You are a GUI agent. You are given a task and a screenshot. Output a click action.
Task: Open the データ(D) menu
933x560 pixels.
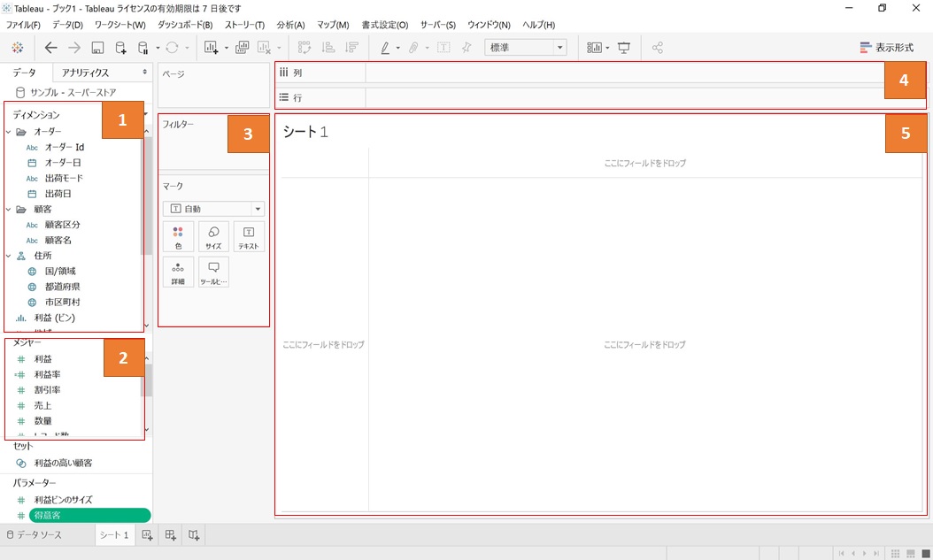tap(67, 25)
